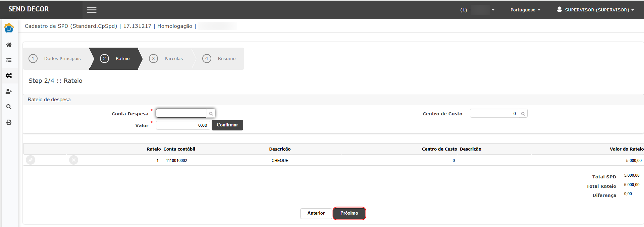Click the Próximo button
Screen dimensions: 644x227
(349, 213)
